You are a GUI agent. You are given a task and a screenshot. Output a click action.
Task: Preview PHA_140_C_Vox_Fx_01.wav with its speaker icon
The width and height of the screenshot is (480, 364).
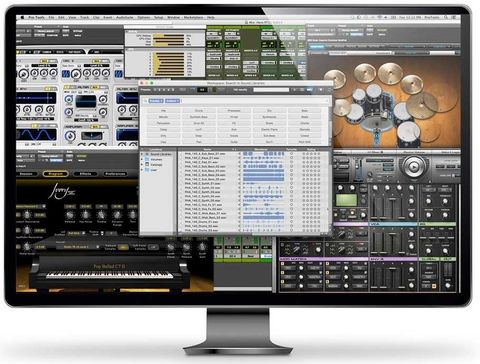tap(239, 205)
